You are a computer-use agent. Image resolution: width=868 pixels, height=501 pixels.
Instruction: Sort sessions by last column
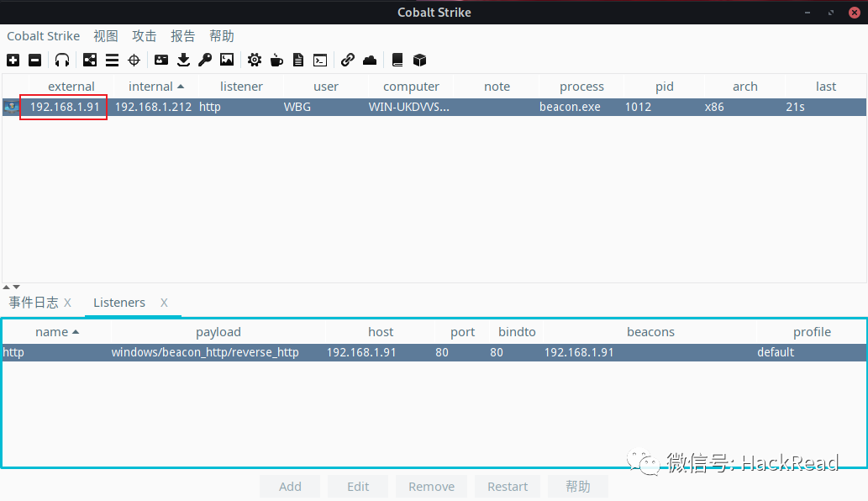tap(825, 87)
